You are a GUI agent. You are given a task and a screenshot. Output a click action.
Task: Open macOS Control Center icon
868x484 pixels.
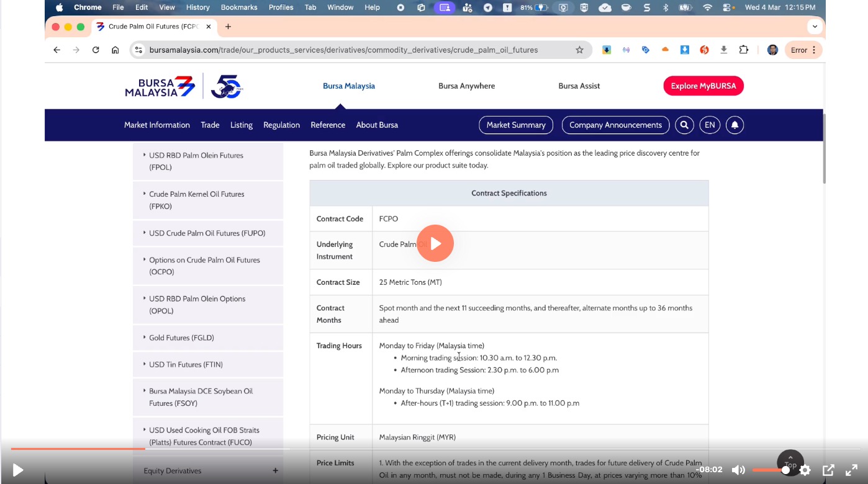[x=727, y=7]
